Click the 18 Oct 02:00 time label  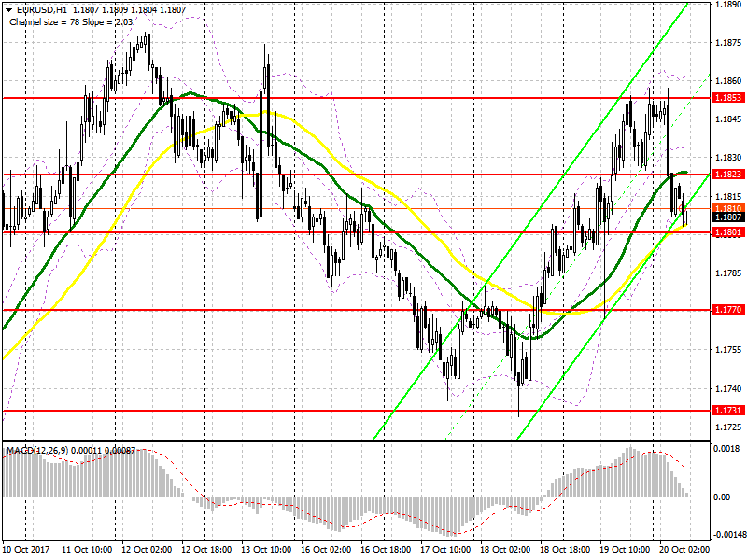[x=505, y=550]
